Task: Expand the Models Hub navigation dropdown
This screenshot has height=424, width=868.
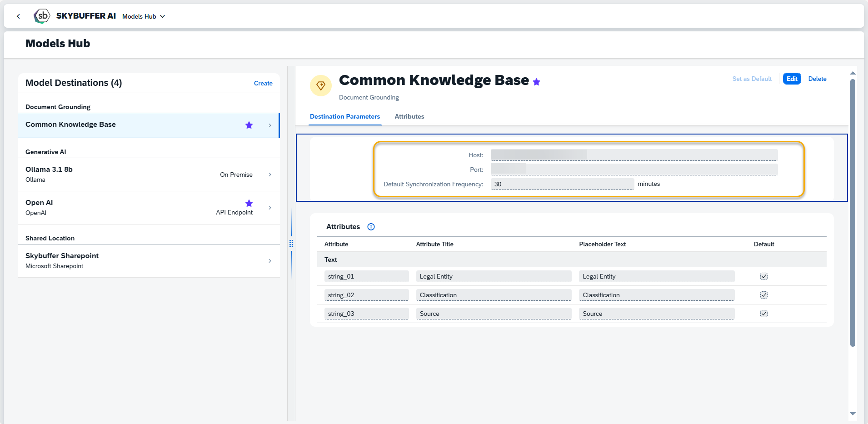Action: pos(144,16)
